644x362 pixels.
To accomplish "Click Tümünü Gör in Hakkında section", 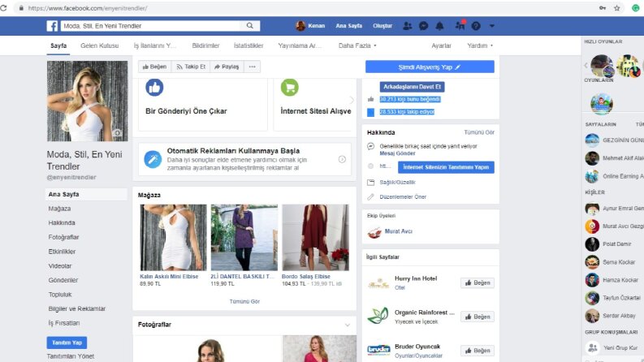I will tap(479, 132).
